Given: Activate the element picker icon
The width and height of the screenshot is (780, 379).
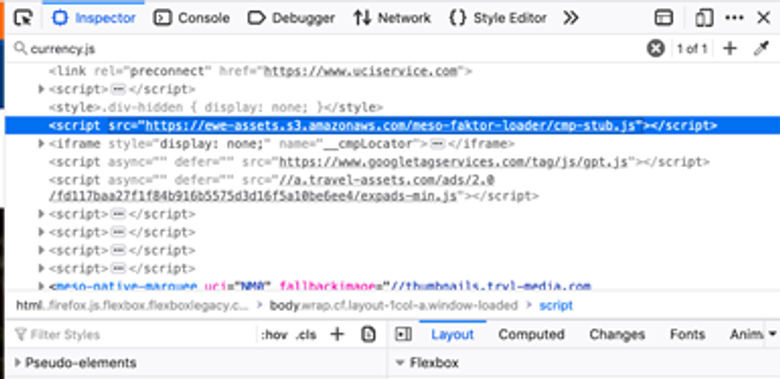Looking at the screenshot, I should 23,18.
